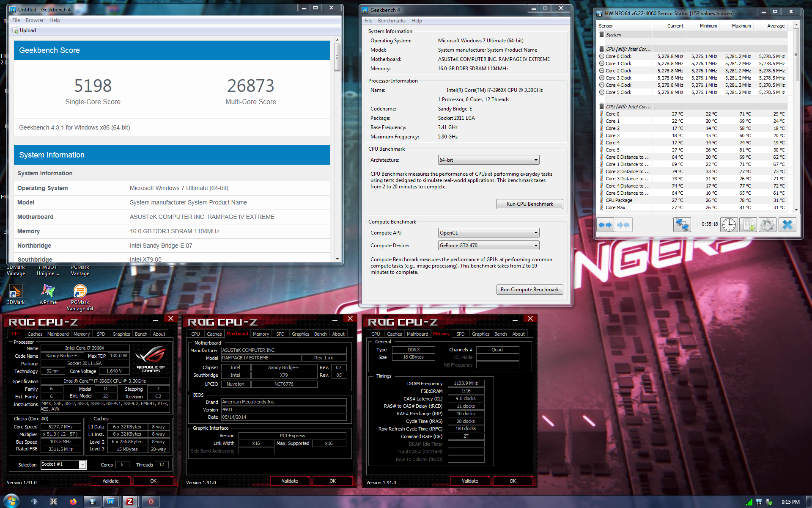Screen dimensions: 812x508
Task: Switch to SPD tab in middle CPU-Z
Action: 280,334
